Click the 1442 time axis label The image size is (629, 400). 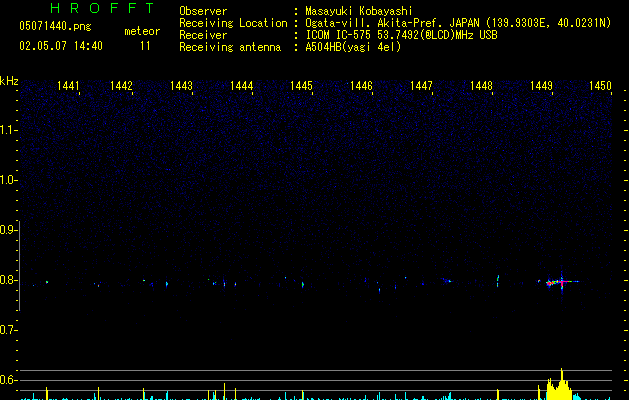(x=121, y=85)
